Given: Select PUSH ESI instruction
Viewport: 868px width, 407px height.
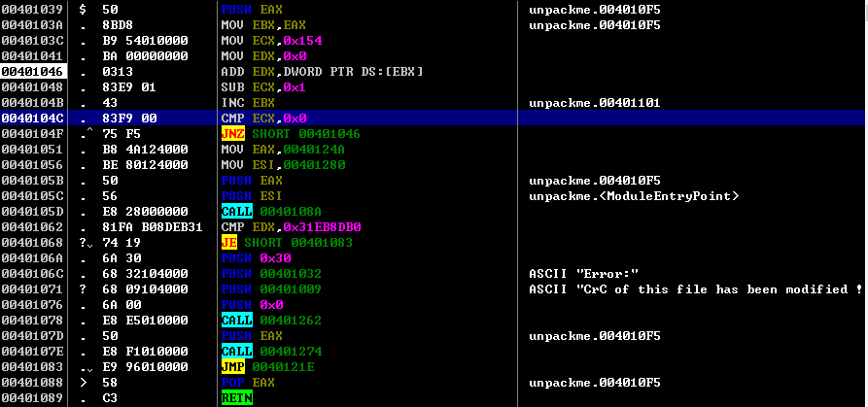Looking at the screenshot, I should point(252,196).
